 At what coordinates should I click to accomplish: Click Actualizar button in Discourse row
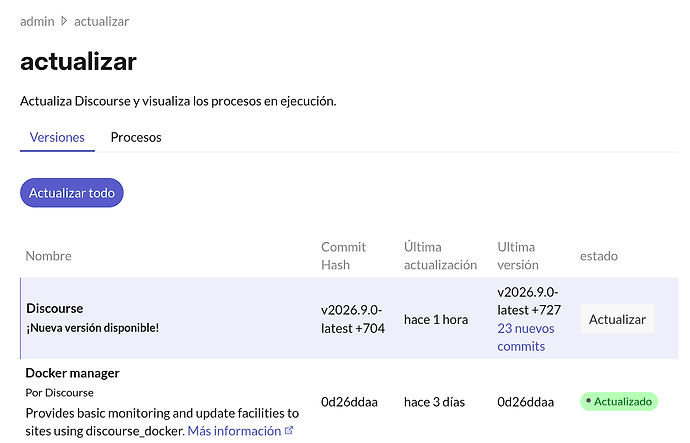tap(617, 319)
